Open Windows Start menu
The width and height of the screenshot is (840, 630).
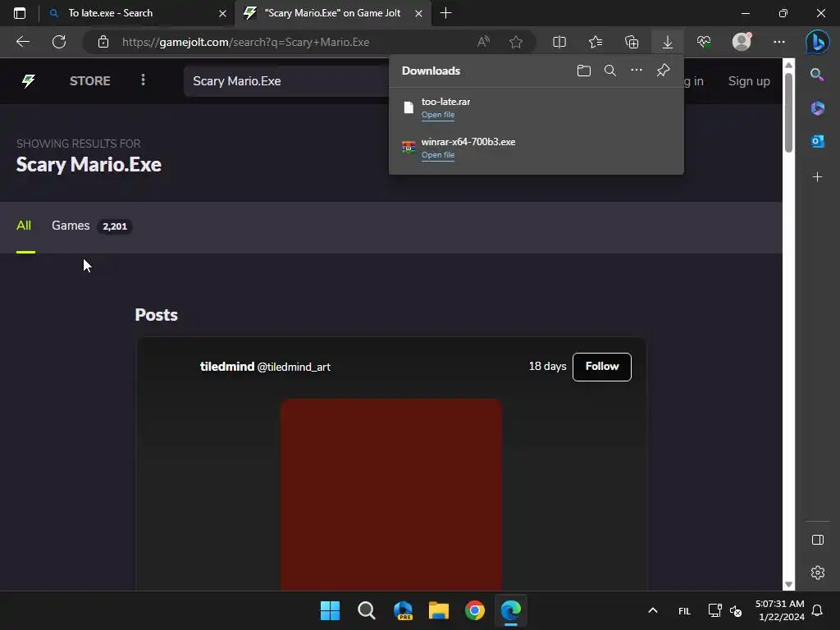[330, 610]
